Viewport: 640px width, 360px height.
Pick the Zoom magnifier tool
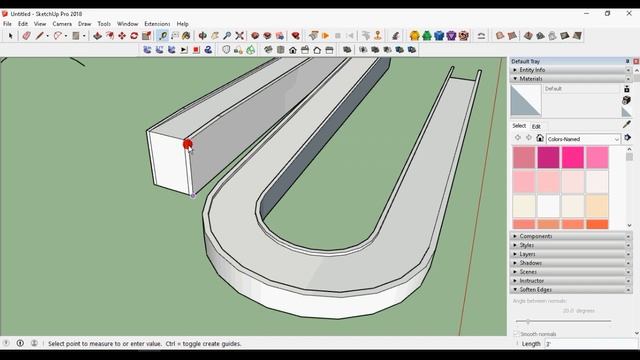tap(227, 36)
